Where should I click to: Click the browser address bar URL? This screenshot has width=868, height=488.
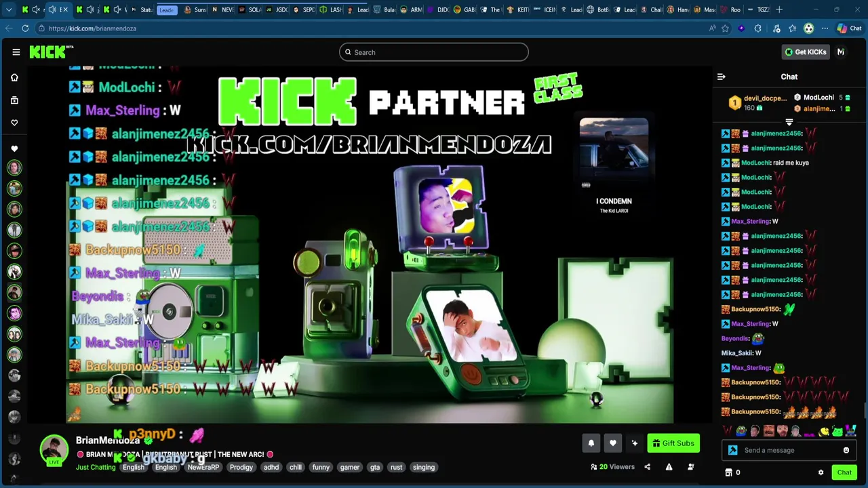coord(92,28)
